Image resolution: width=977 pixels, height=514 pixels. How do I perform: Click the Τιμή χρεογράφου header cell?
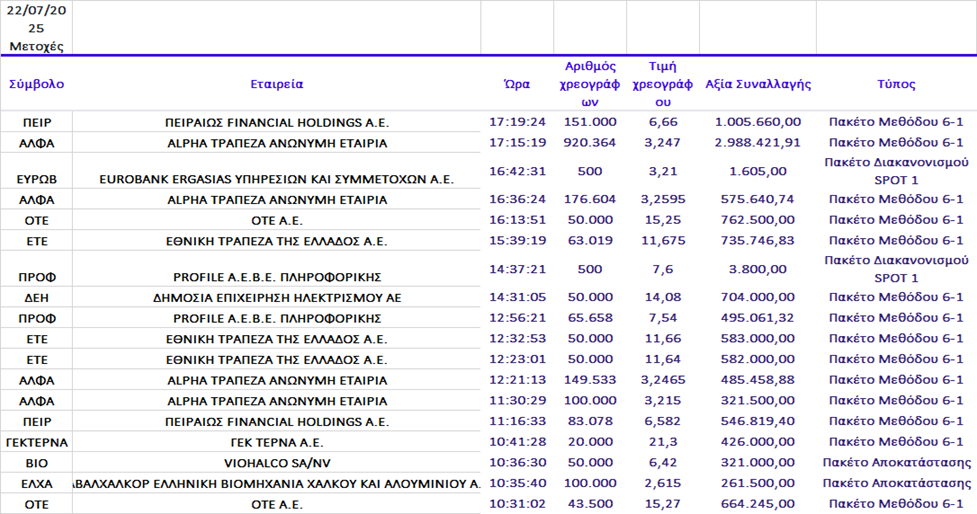[662, 84]
